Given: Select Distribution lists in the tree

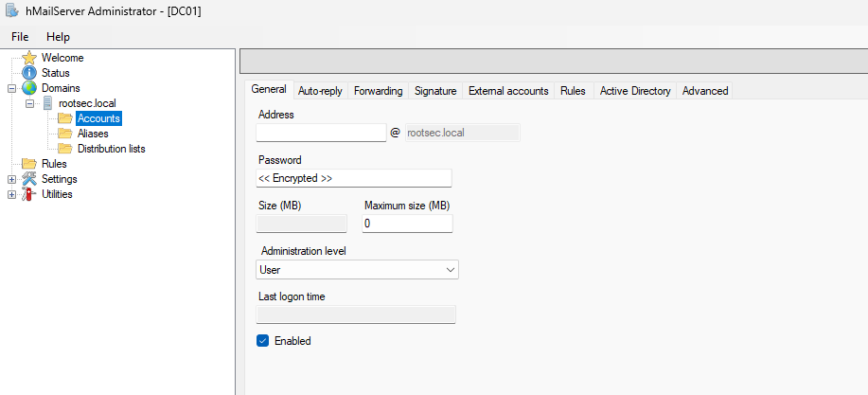Looking at the screenshot, I should pyautogui.click(x=112, y=149).
